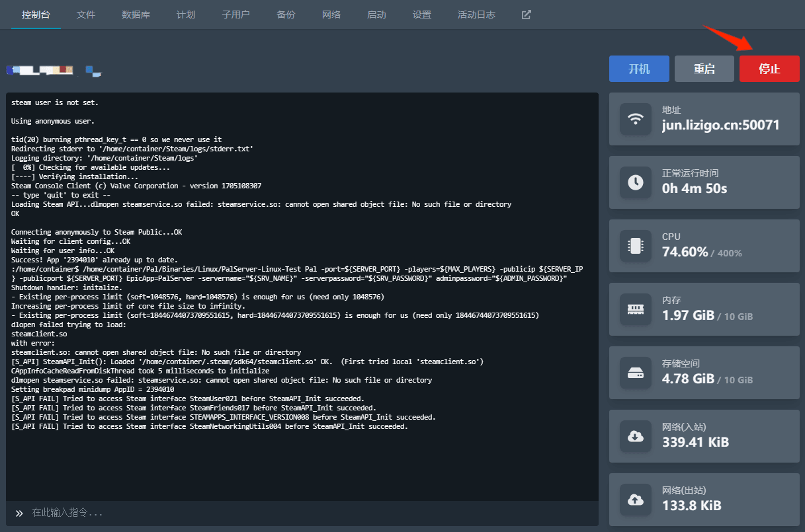Open the 数据库 tab
The image size is (805, 532).
tap(136, 15)
